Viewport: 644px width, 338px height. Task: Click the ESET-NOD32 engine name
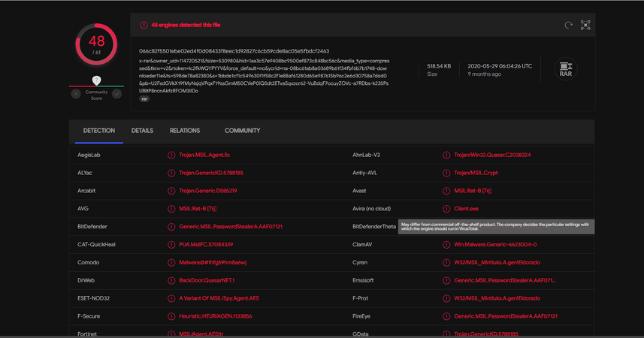[x=94, y=299]
